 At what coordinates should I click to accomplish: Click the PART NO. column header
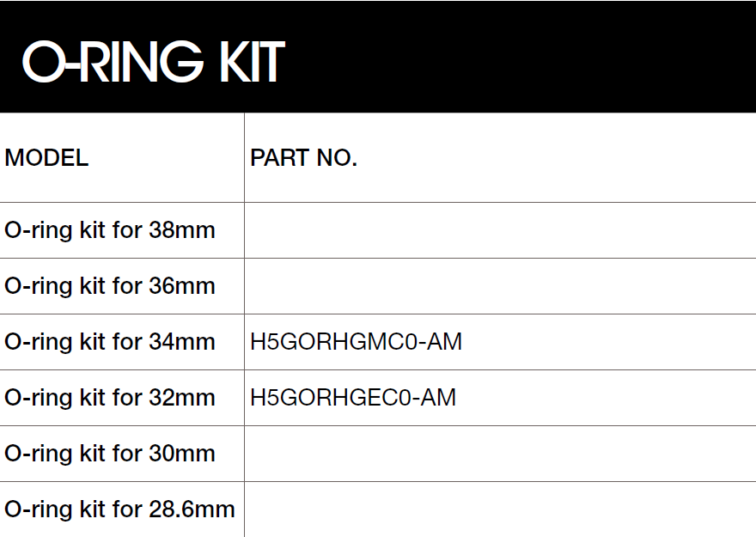pyautogui.click(x=303, y=158)
